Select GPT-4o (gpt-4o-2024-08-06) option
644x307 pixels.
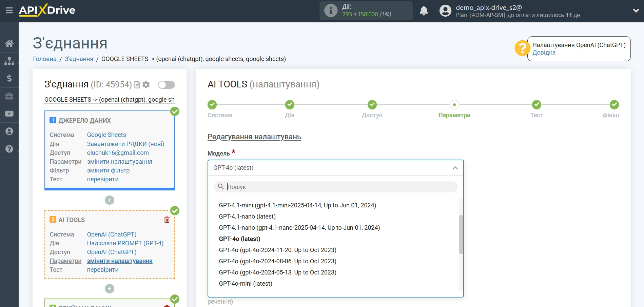277,261
